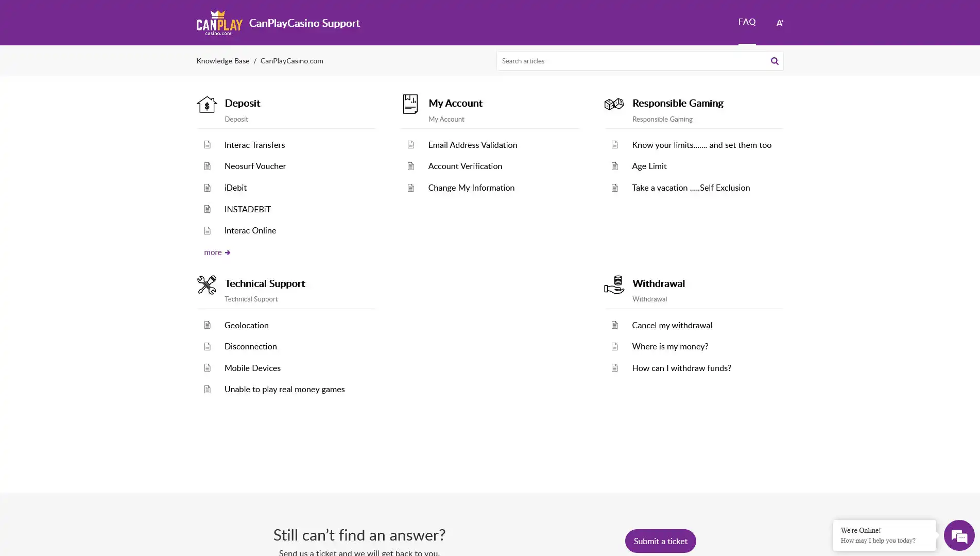The height and width of the screenshot is (556, 980).
Task: Click document icon beside Mobile Devices
Action: pyautogui.click(x=208, y=368)
